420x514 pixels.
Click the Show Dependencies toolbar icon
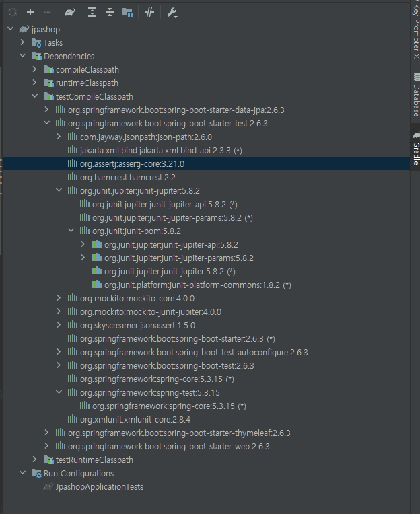pyautogui.click(x=127, y=13)
